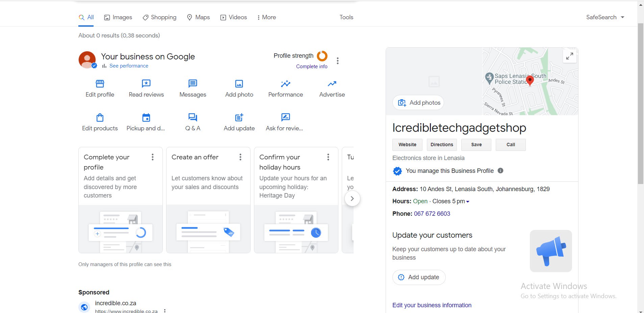Open the Performance sparkle chart icon

[x=285, y=83]
